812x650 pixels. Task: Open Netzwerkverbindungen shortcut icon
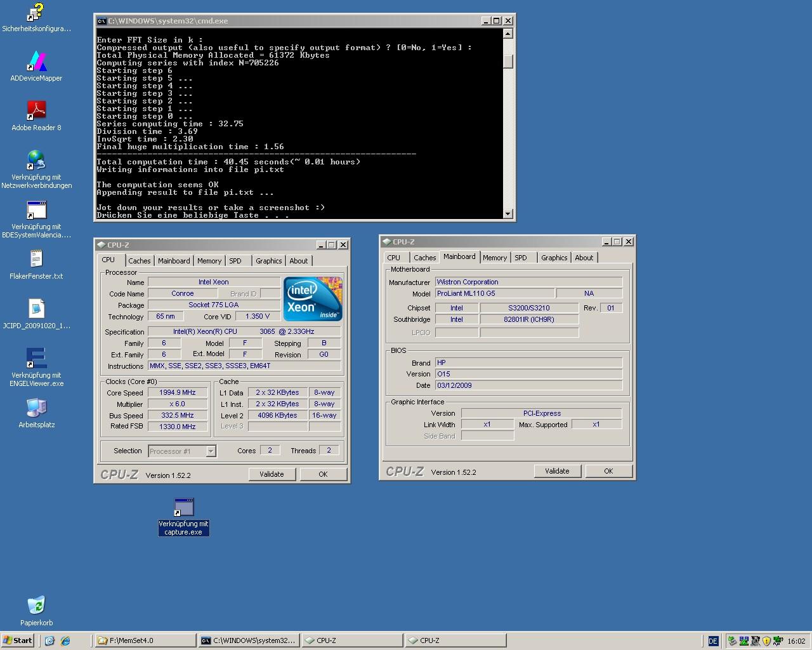(36, 160)
